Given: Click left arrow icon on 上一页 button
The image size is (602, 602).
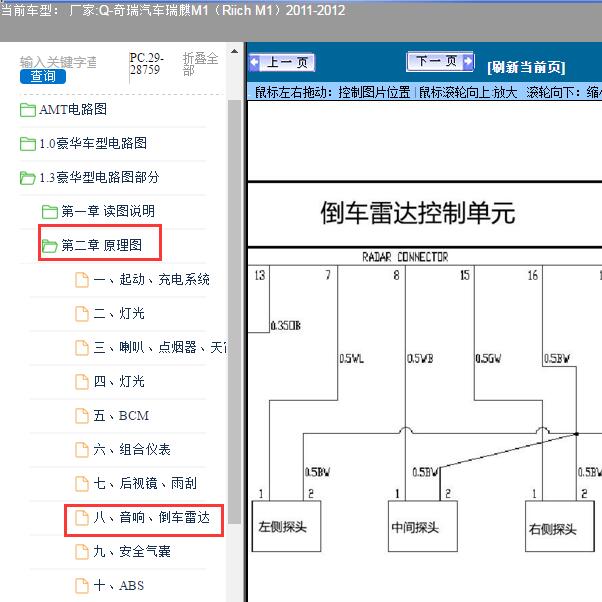Looking at the screenshot, I should [255, 62].
